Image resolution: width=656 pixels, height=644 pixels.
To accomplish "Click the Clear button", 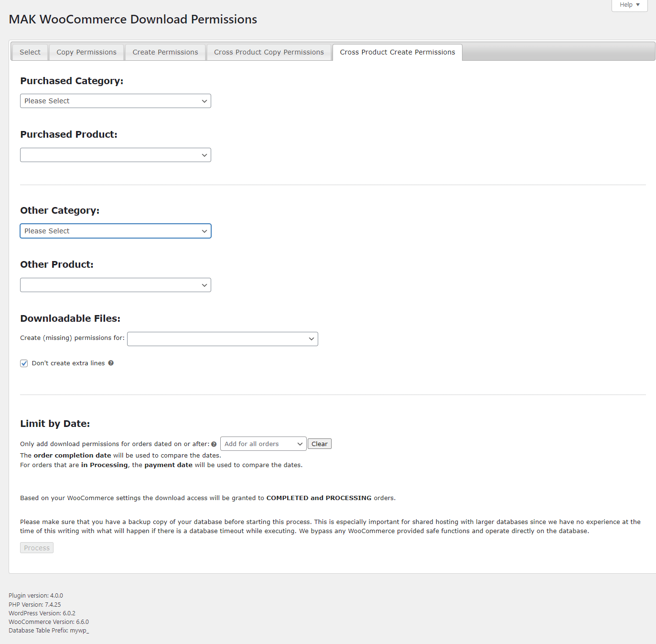I will pyautogui.click(x=319, y=444).
